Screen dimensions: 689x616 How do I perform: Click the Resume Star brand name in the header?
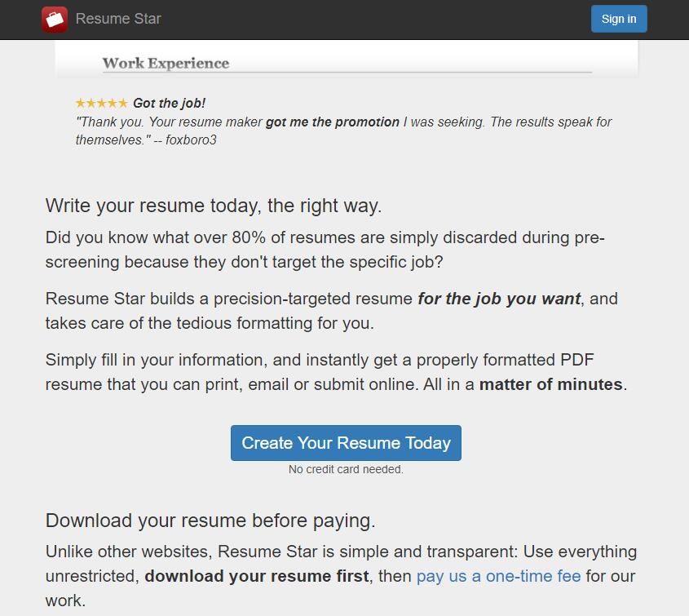point(117,19)
